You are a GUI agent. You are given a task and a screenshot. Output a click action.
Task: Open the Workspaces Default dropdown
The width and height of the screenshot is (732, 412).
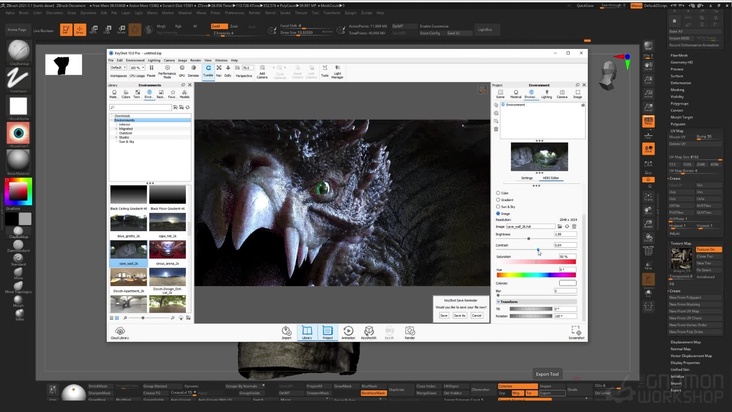coord(119,68)
